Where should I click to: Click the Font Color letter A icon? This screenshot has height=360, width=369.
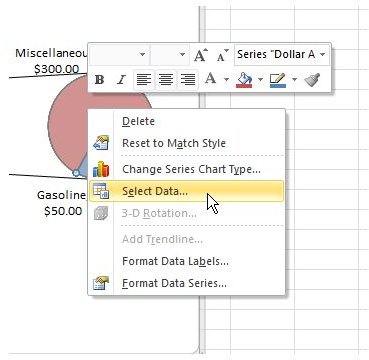click(211, 79)
